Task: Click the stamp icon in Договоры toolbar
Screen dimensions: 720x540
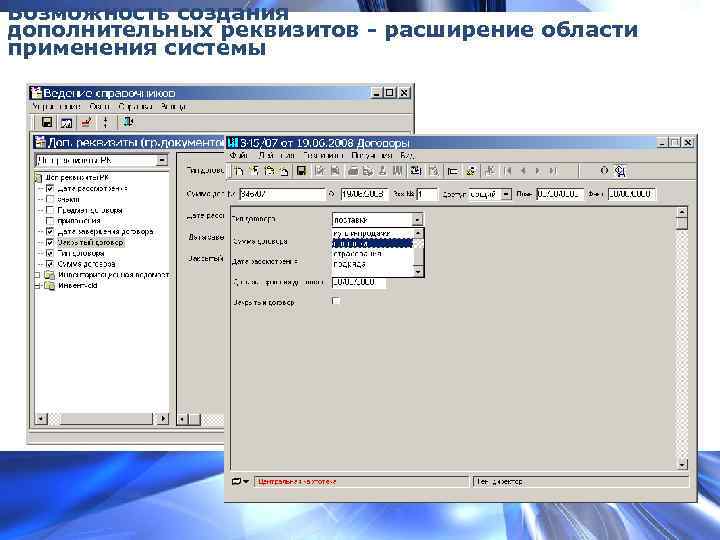Action: coord(382,171)
